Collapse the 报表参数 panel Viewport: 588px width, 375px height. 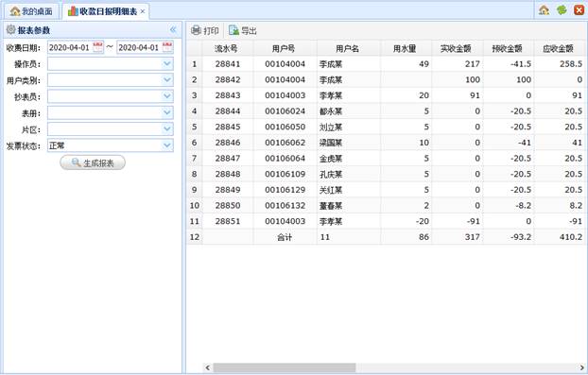point(173,29)
